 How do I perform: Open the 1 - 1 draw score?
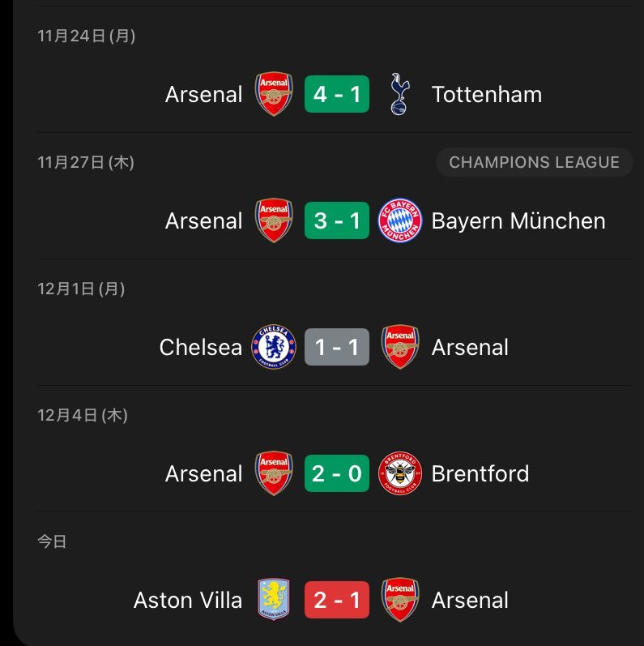(337, 347)
